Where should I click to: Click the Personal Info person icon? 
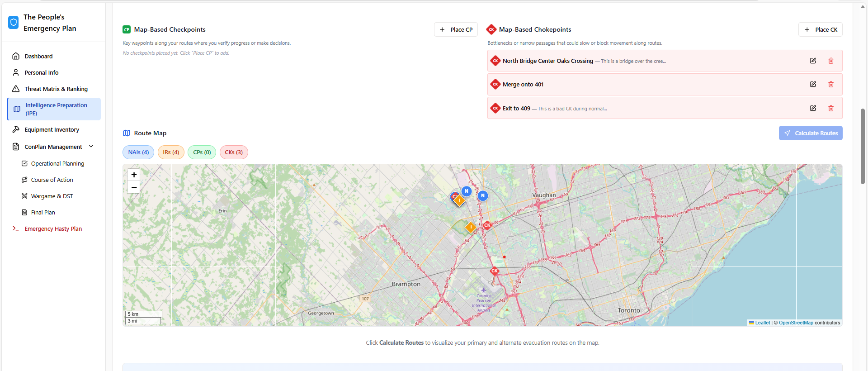pyautogui.click(x=16, y=72)
